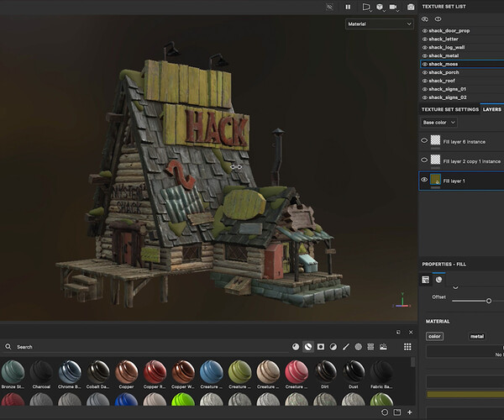
Task: Toggle visibility of Fill layer 1
Action: [424, 180]
